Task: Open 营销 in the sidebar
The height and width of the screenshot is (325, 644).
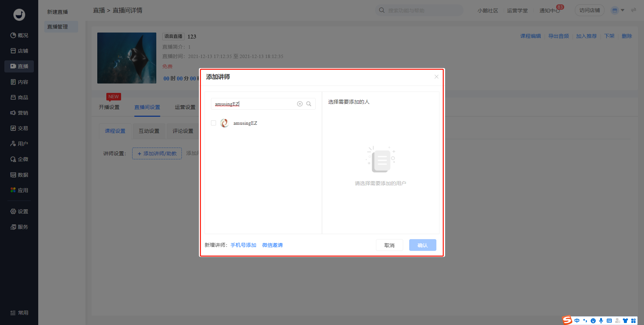Action: 19,113
